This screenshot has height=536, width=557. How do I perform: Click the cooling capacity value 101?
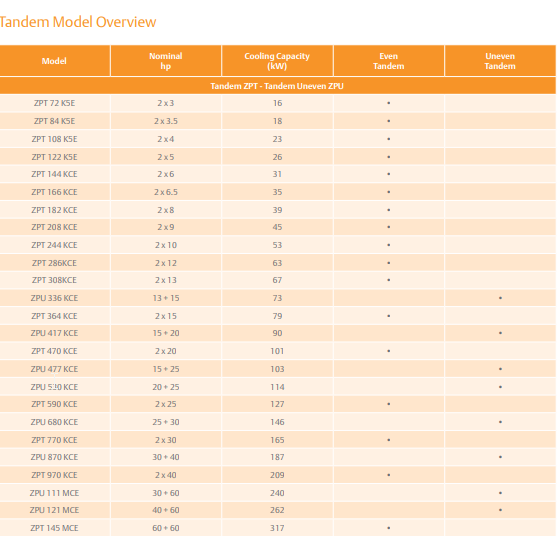point(277,351)
